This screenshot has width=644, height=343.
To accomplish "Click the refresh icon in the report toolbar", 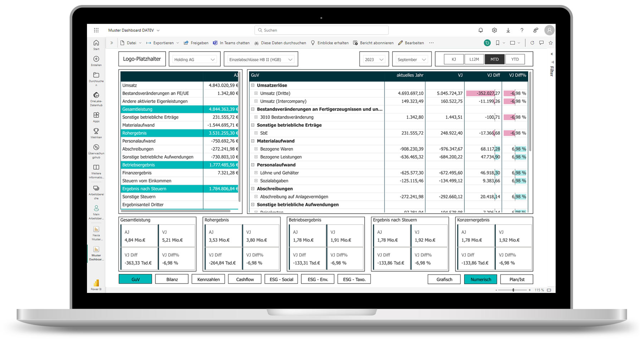I will [533, 43].
